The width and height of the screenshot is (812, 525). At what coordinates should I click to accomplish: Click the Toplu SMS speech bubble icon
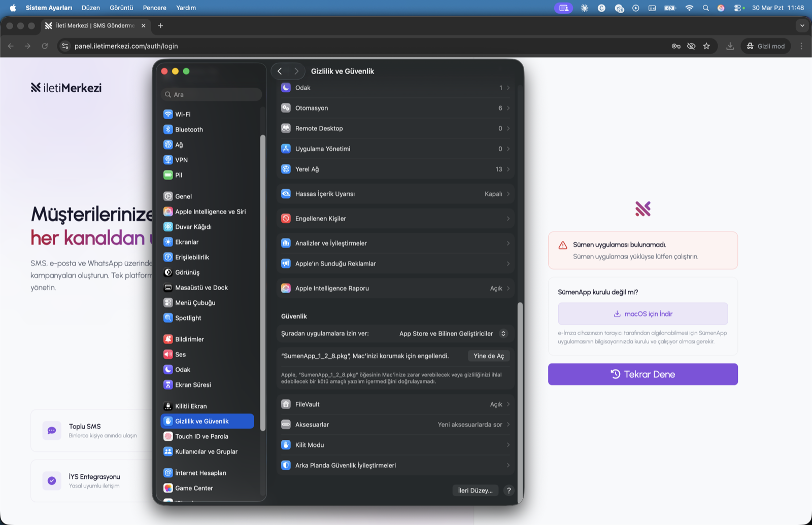(x=51, y=430)
